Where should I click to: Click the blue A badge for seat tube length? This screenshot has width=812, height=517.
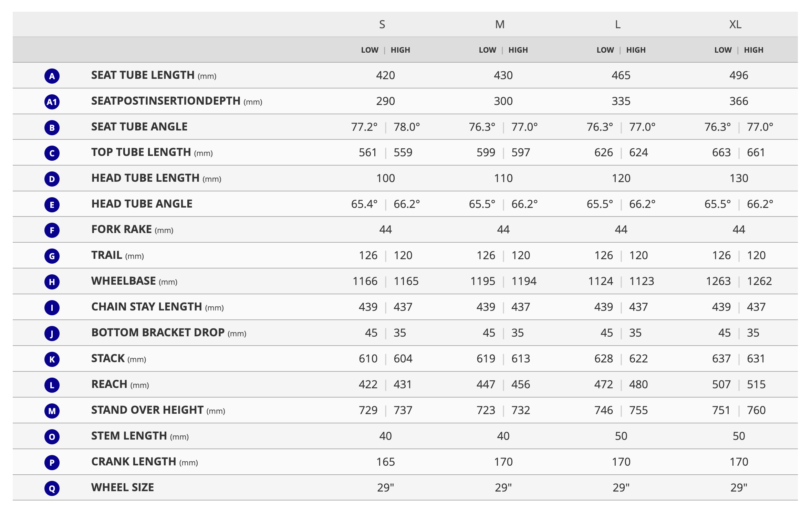(52, 76)
